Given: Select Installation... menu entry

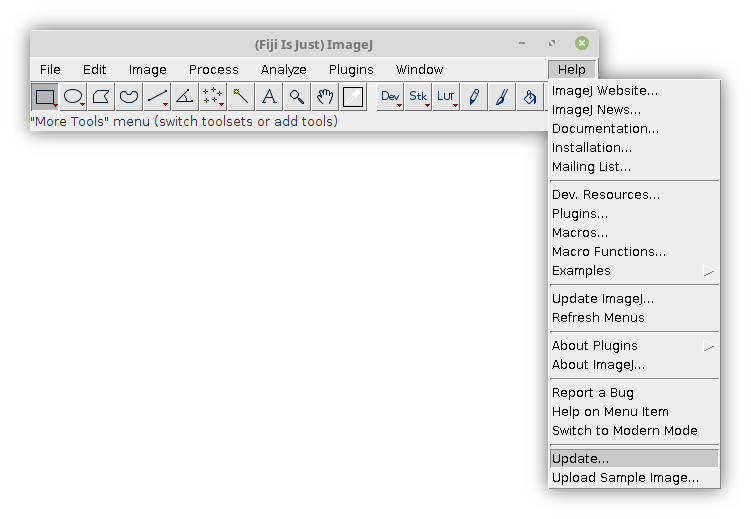Looking at the screenshot, I should 634,147.
